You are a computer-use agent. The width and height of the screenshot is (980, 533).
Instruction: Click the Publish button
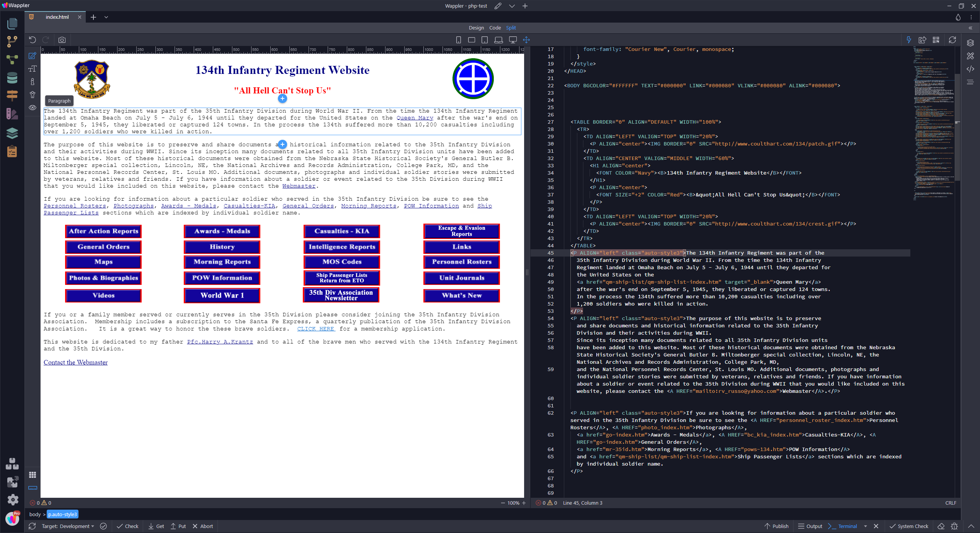point(777,526)
